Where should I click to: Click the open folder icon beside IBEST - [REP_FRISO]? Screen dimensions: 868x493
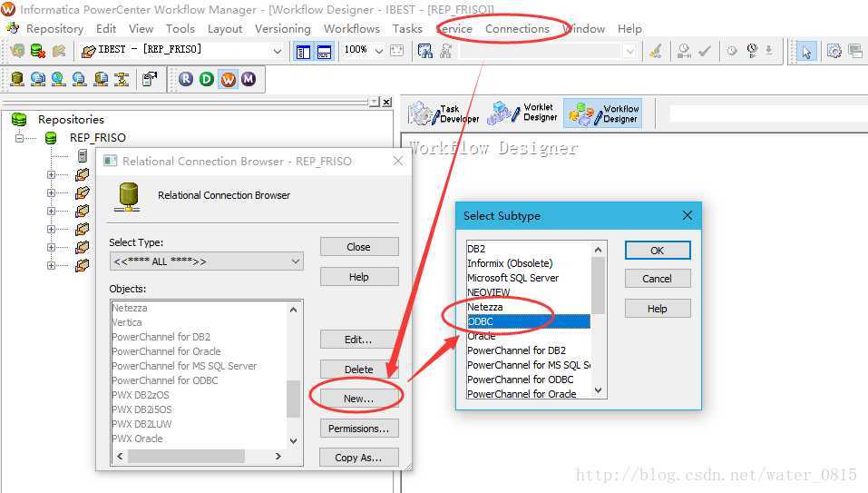point(88,51)
